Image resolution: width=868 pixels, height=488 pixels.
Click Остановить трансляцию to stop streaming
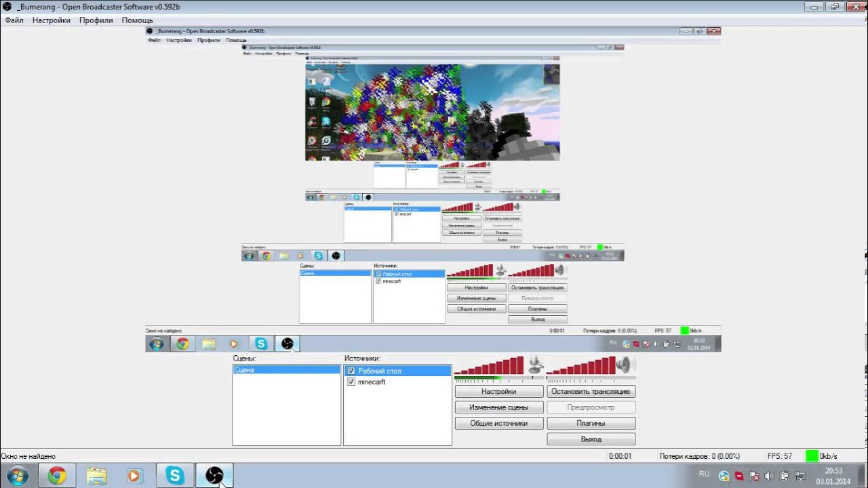tap(591, 391)
